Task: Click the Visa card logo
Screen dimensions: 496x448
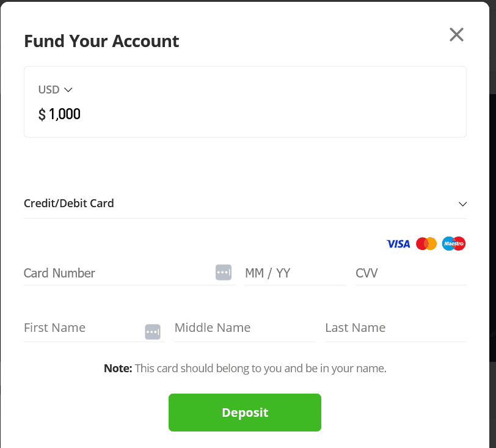Action: [398, 244]
